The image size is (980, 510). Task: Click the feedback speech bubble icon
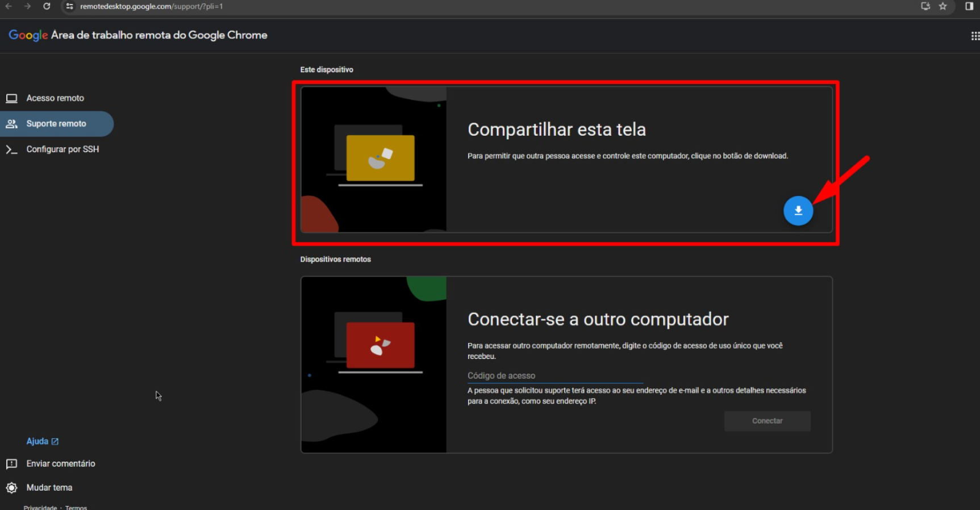coord(11,464)
